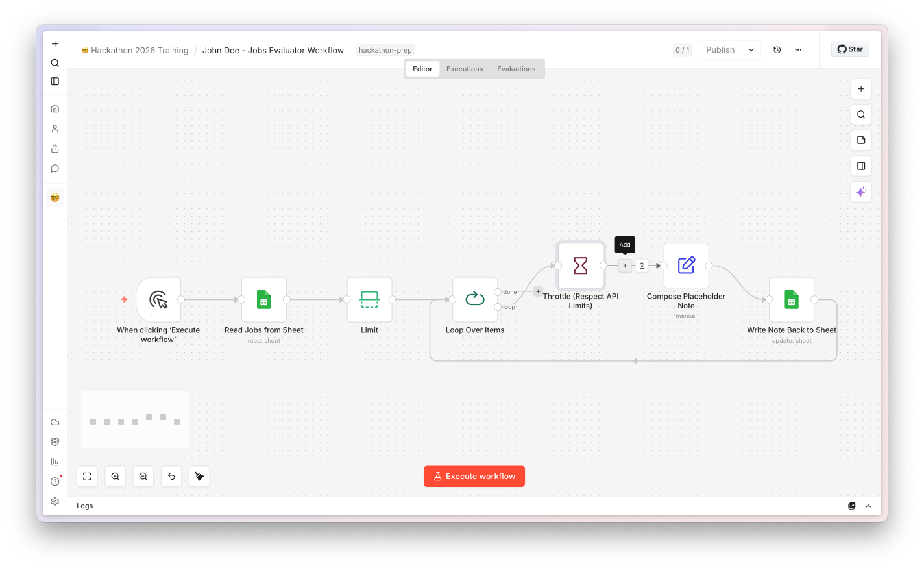Viewport: 924px width, 570px height.
Task: Open the Settings gear icon
Action: click(x=55, y=501)
